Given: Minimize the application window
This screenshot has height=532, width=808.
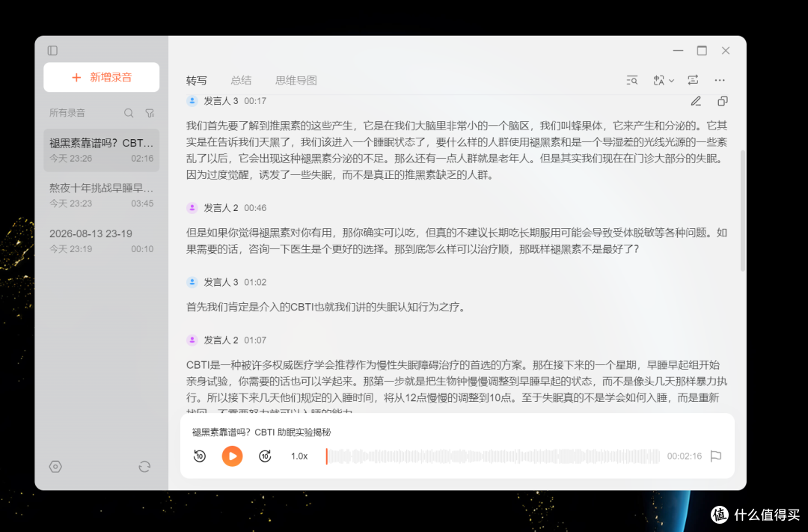Looking at the screenshot, I should [678, 51].
